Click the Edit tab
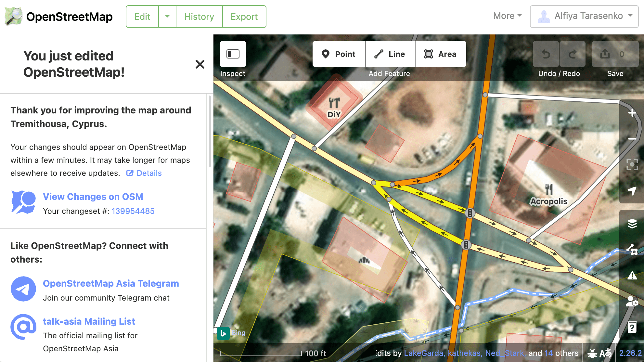 point(142,17)
